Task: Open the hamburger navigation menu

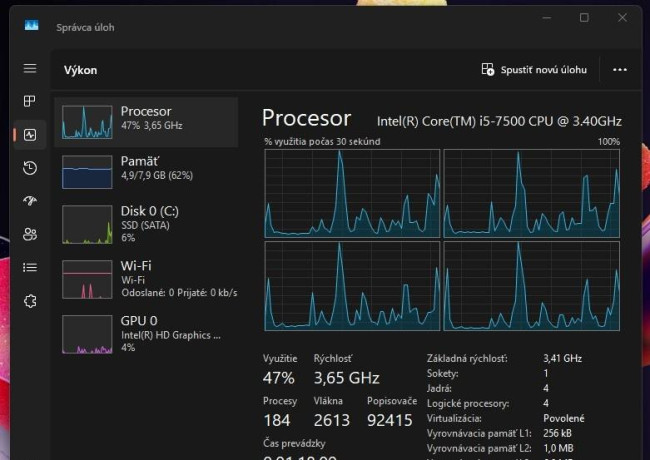Action: click(30, 68)
